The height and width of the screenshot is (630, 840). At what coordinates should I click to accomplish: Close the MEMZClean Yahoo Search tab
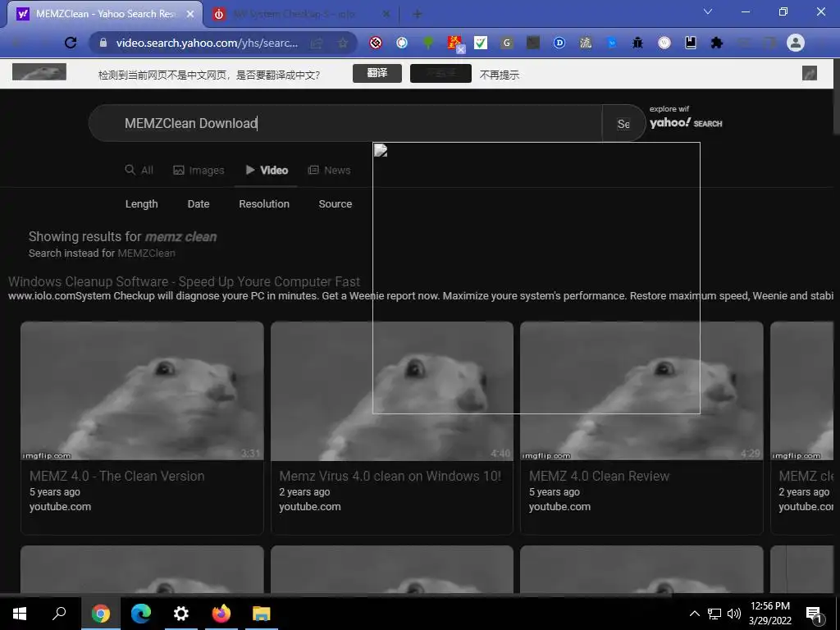pyautogui.click(x=190, y=15)
